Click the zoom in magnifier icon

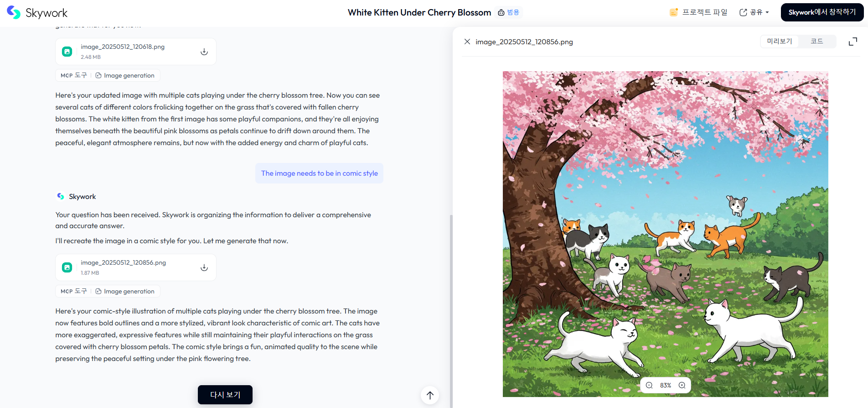point(682,385)
